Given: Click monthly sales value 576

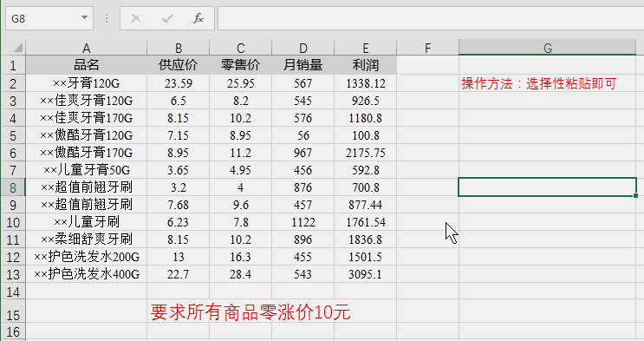Looking at the screenshot, I should (303, 118).
